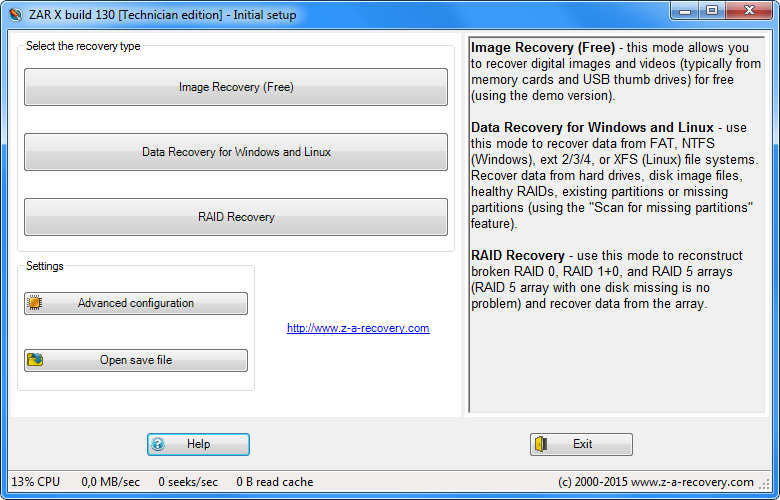Open Advanced configuration settings
Viewport: 780px width, 500px height.
(136, 303)
